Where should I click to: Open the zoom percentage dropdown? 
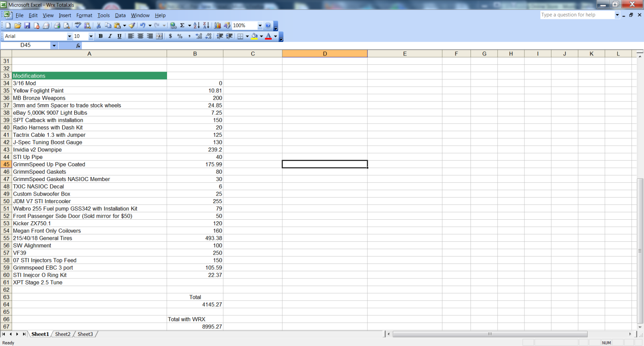click(260, 25)
